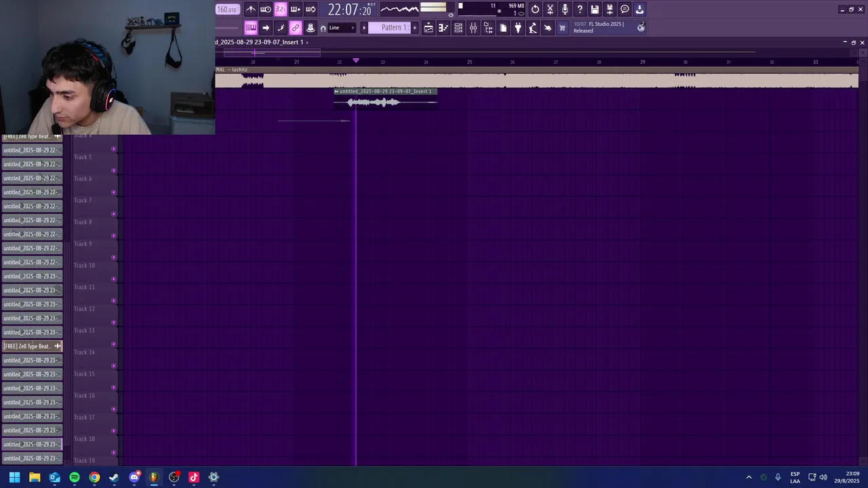Toggle loop recording button
The width and height of the screenshot is (868, 488).
point(310,9)
